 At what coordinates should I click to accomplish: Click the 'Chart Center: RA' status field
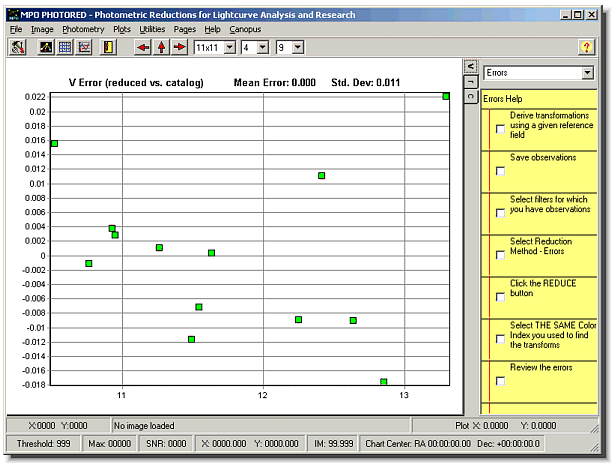pos(452,444)
